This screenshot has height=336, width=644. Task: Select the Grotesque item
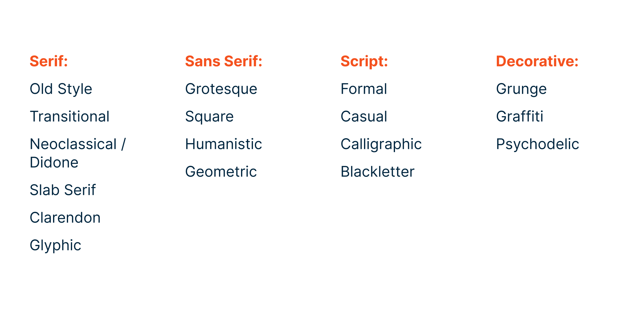pyautogui.click(x=221, y=89)
